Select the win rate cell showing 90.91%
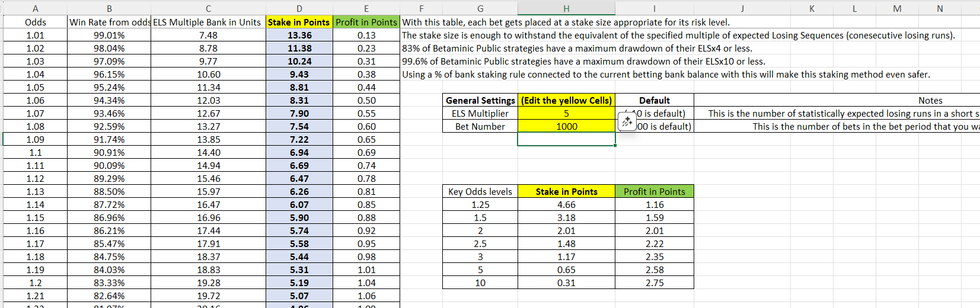Image resolution: width=980 pixels, height=308 pixels. tap(110, 152)
